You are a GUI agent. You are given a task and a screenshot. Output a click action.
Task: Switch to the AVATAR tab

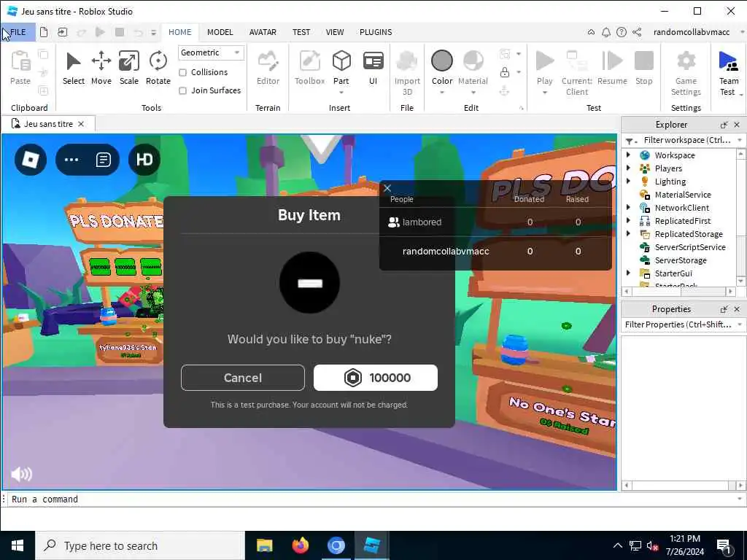[263, 32]
